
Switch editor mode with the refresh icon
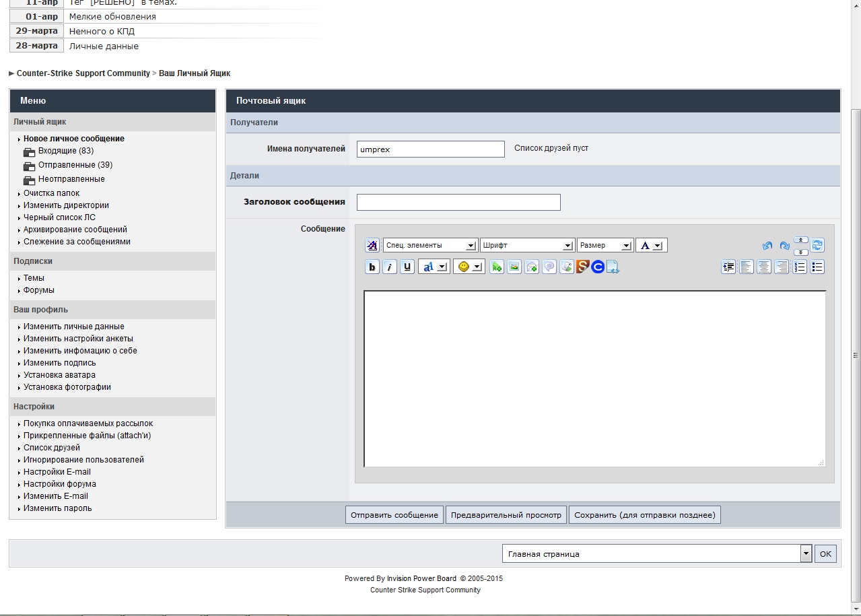[817, 246]
